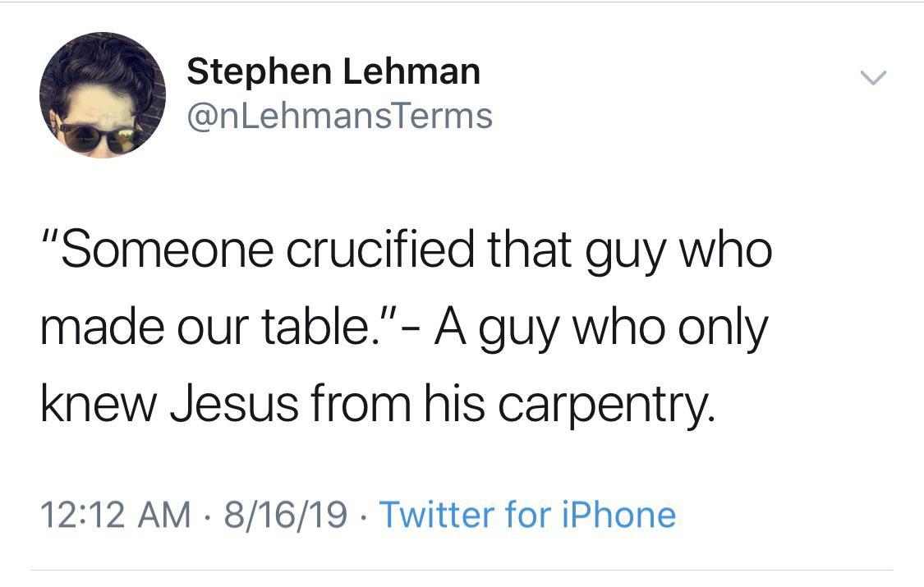The image size is (924, 587).
Task: Click the 12:12 AM timestamp
Action: click(x=115, y=515)
